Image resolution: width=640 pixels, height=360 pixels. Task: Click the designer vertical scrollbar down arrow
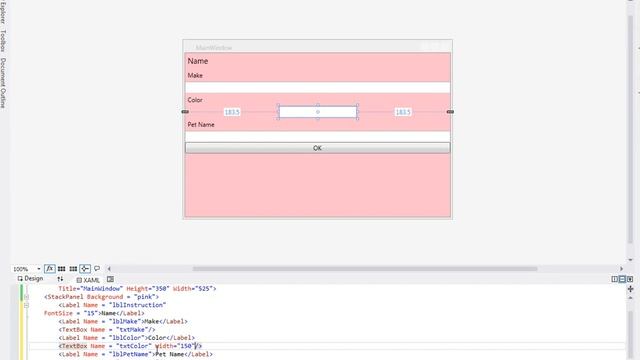pos(631,260)
